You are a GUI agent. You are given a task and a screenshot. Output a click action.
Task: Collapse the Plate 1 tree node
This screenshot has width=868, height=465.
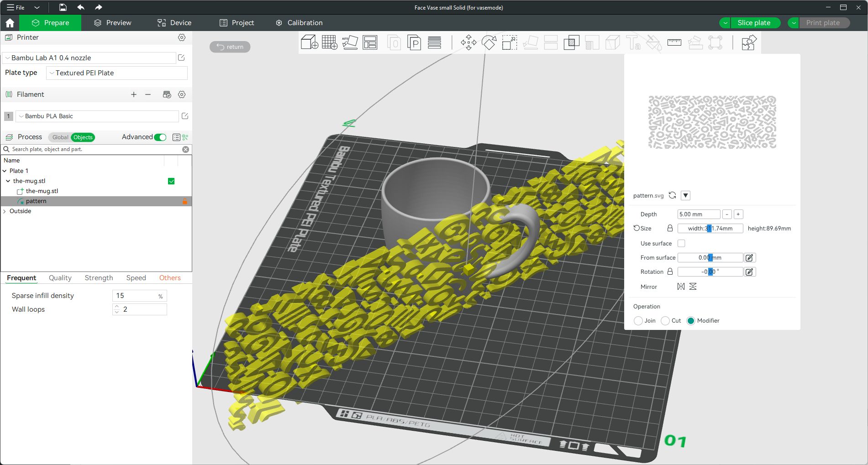click(5, 171)
